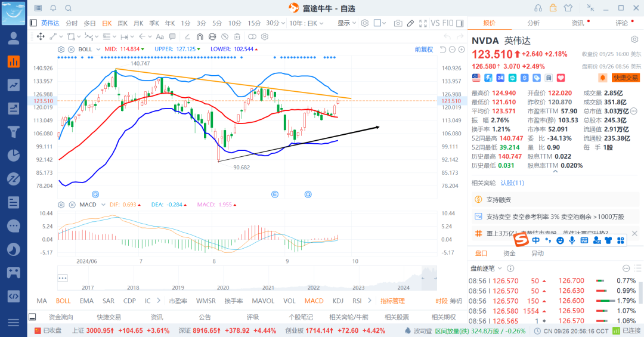Toggle the KDJ indicator in bottom bar
The height and width of the screenshot is (337, 644).
coord(338,301)
